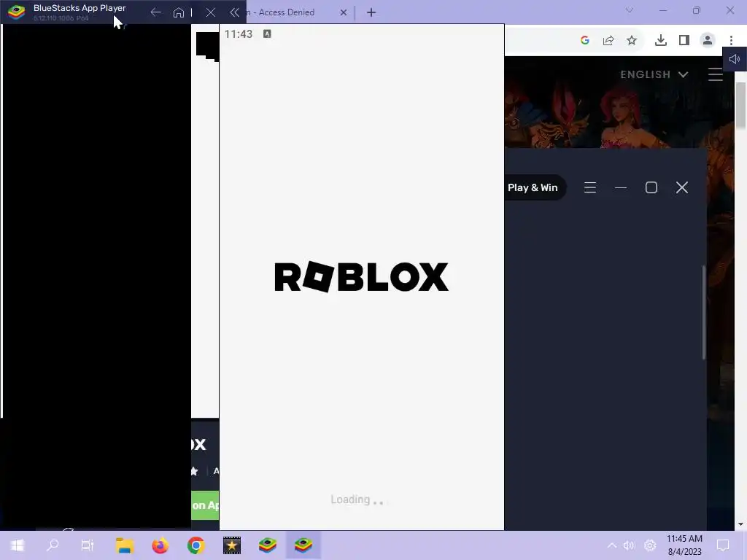
Task: Switch to first BlueStacks taskbar icon
Action: [268, 545]
